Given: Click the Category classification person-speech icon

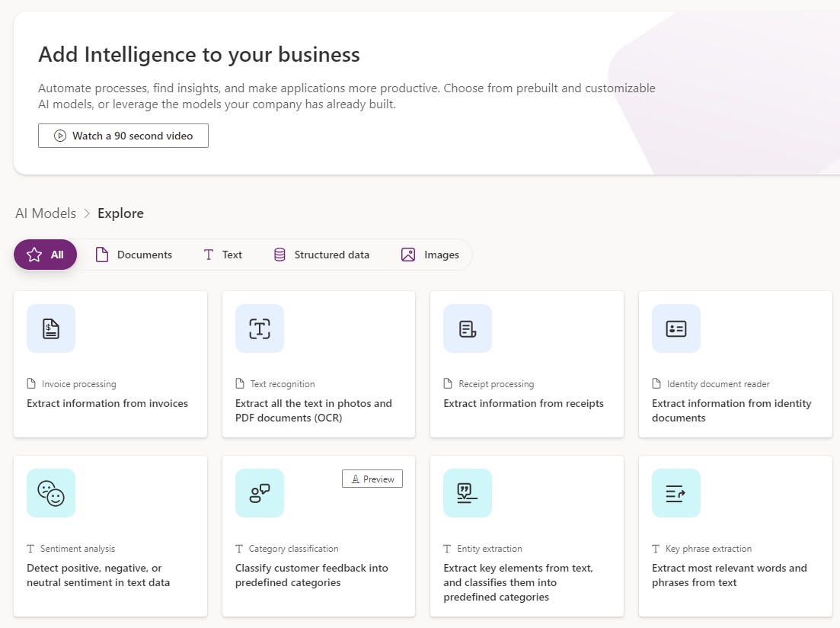Looking at the screenshot, I should pyautogui.click(x=259, y=493).
